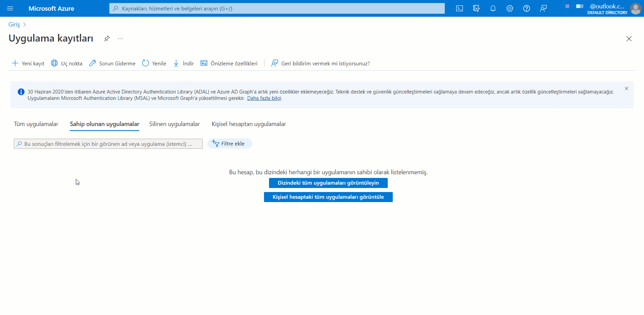This screenshot has width=644, height=315.
Task: Open portal settings gear
Action: tap(510, 8)
